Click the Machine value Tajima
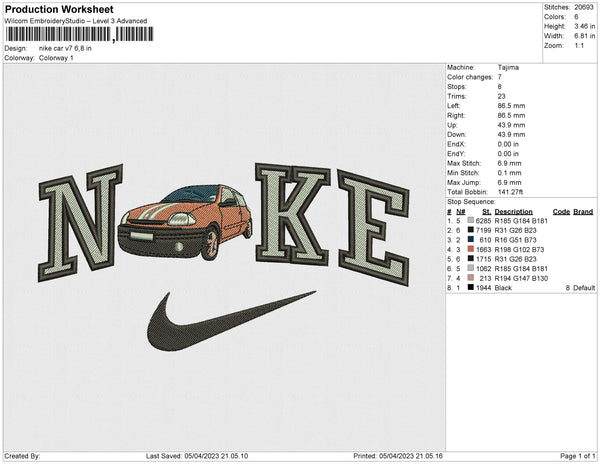This screenshot has height=464, width=600. tap(508, 67)
